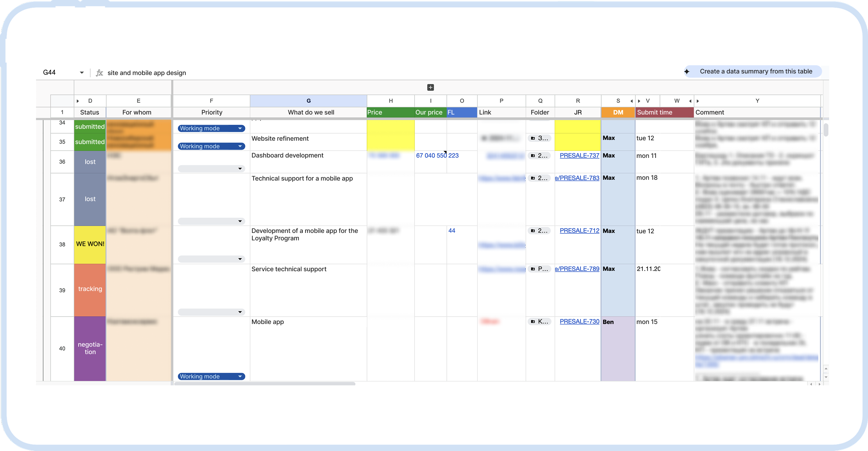The height and width of the screenshot is (451, 868).
Task: Click unhide arrow right of column W
Action: (x=690, y=101)
